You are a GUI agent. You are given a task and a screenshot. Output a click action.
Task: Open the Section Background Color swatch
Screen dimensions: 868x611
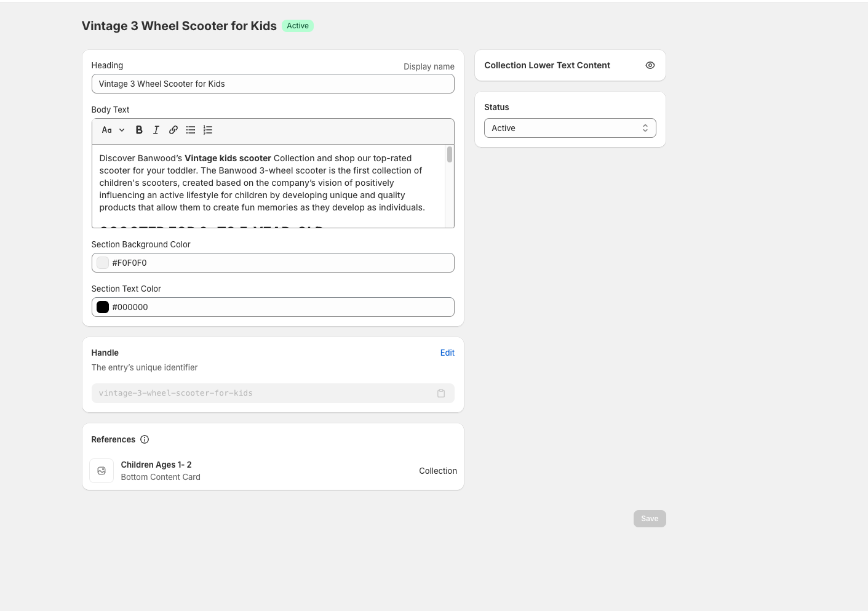103,263
